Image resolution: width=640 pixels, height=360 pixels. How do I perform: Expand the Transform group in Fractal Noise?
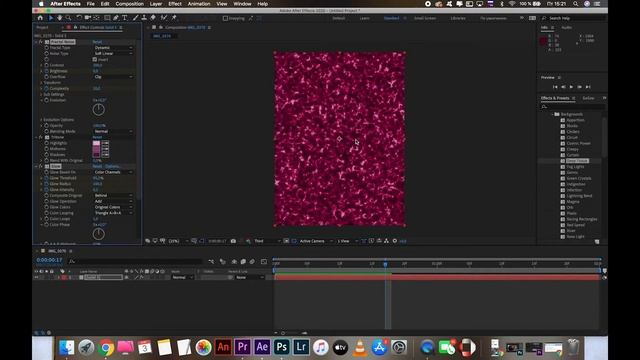pos(41,82)
